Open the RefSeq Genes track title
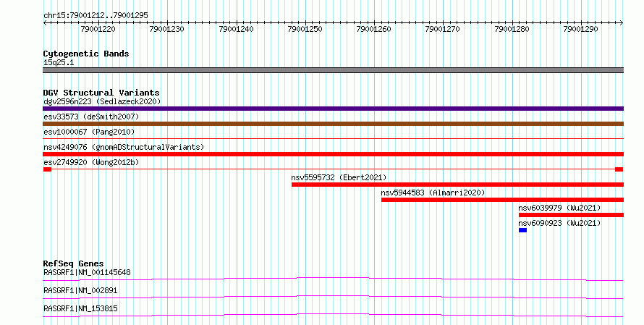The image size is (644, 325). (74, 263)
